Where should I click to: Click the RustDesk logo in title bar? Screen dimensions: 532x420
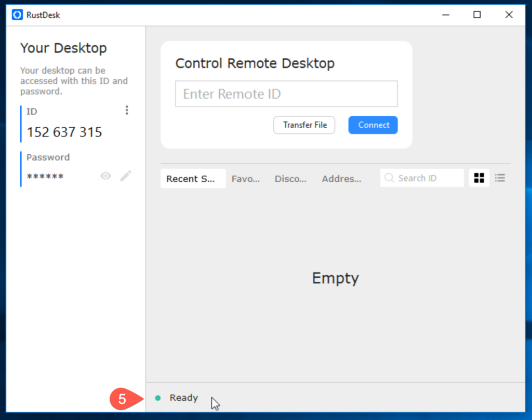(x=17, y=15)
